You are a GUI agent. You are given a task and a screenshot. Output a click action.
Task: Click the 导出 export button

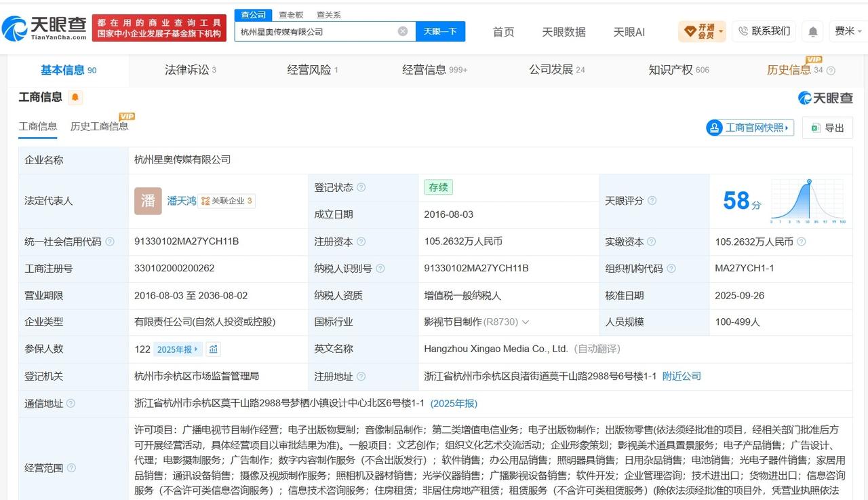click(827, 128)
